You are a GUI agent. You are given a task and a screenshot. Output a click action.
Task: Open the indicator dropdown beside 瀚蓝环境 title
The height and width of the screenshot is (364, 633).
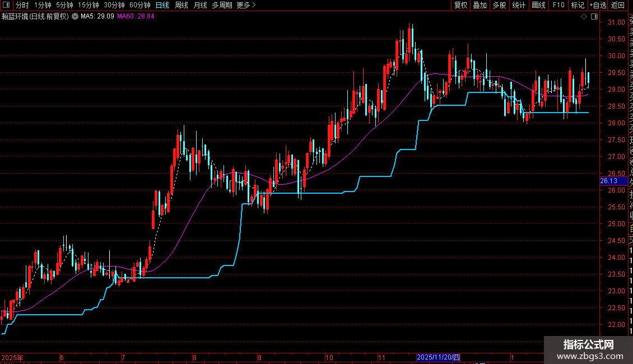click(75, 16)
